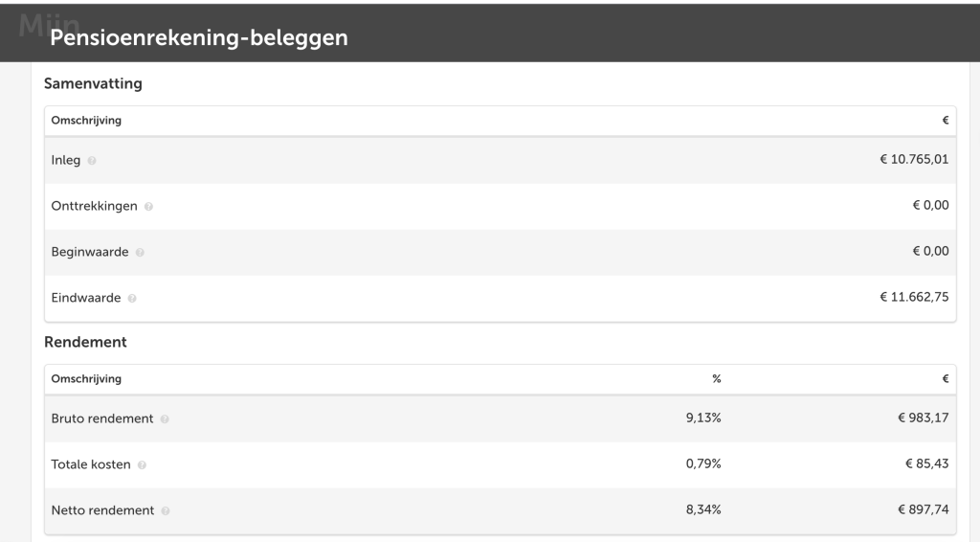Viewport: 980px width, 542px height.
Task: Click help icon next to Bruto rendement
Action: (165, 419)
